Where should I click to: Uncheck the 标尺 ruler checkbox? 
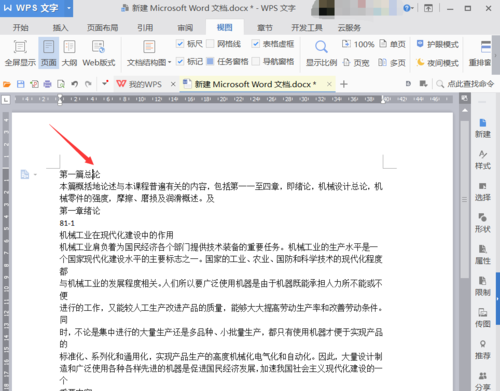180,44
